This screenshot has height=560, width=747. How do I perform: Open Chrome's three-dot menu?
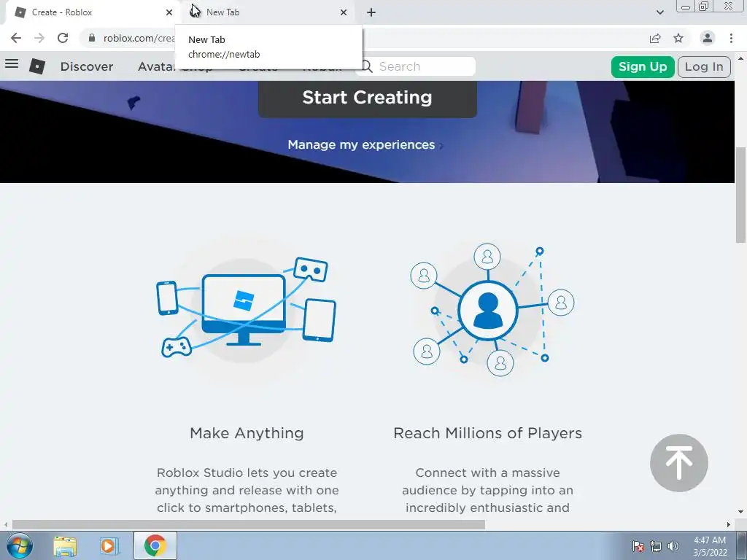[731, 38]
